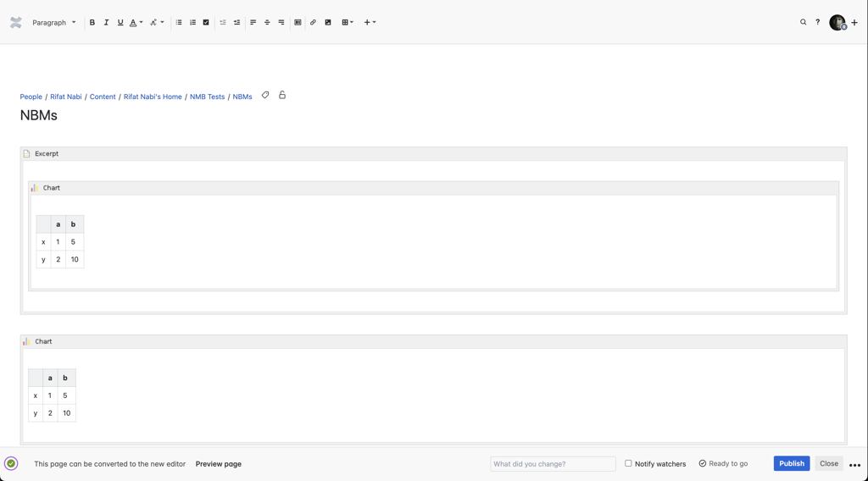Open the NMB Tests breadcrumb link
868x481 pixels.
207,97
